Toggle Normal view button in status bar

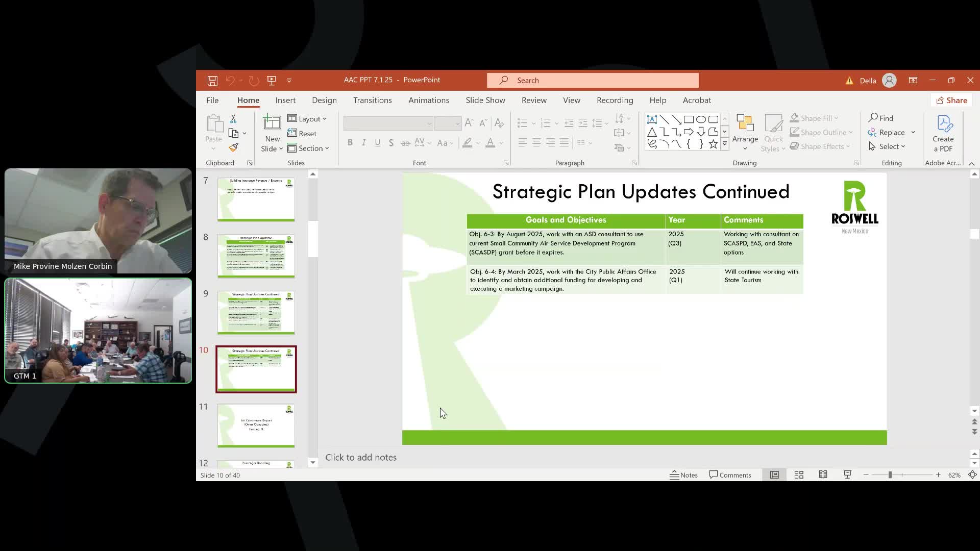point(774,475)
